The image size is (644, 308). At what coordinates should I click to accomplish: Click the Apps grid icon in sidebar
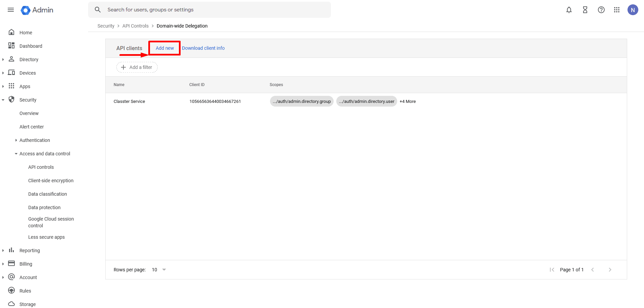point(11,86)
